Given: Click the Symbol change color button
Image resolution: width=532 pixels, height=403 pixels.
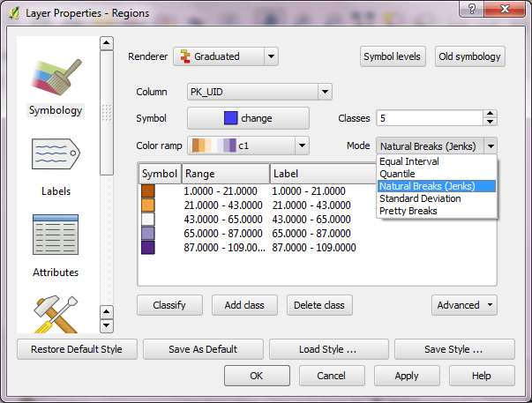Looking at the screenshot, I should pos(247,118).
